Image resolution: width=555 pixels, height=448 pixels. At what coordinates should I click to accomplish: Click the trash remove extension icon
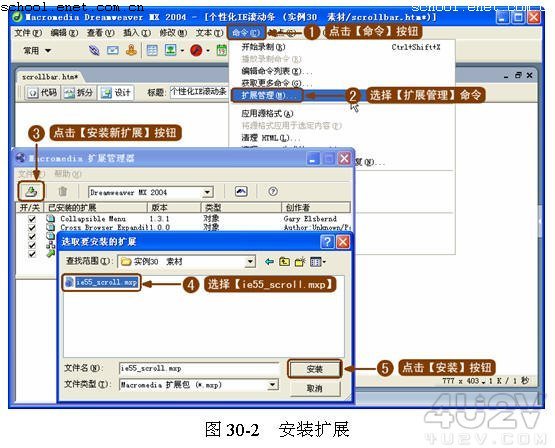[x=62, y=191]
